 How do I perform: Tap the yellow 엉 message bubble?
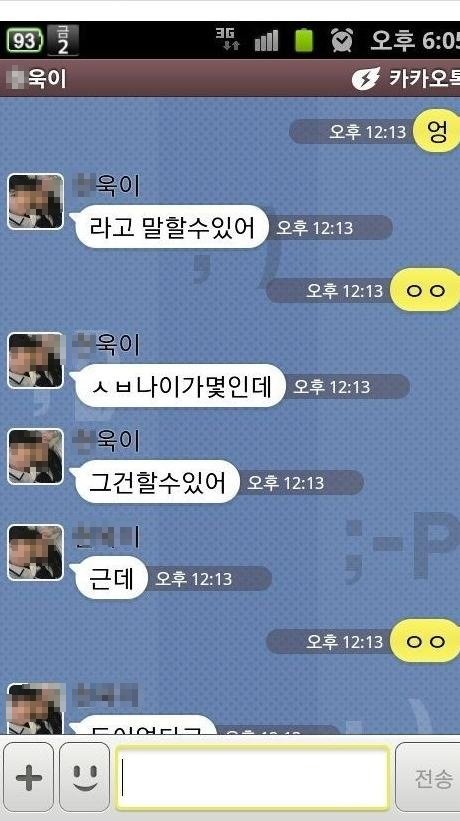pyautogui.click(x=437, y=131)
